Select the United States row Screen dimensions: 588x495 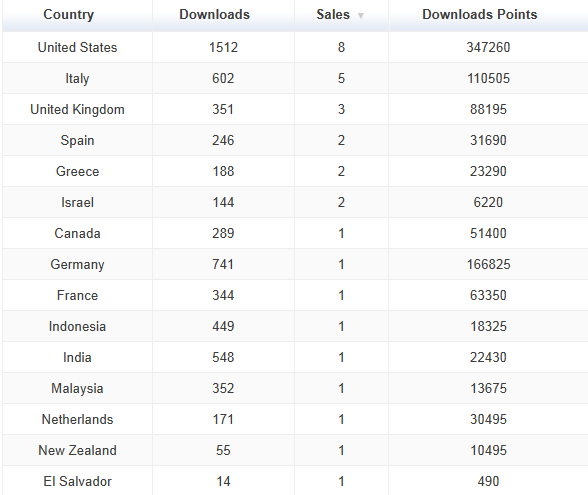295,47
